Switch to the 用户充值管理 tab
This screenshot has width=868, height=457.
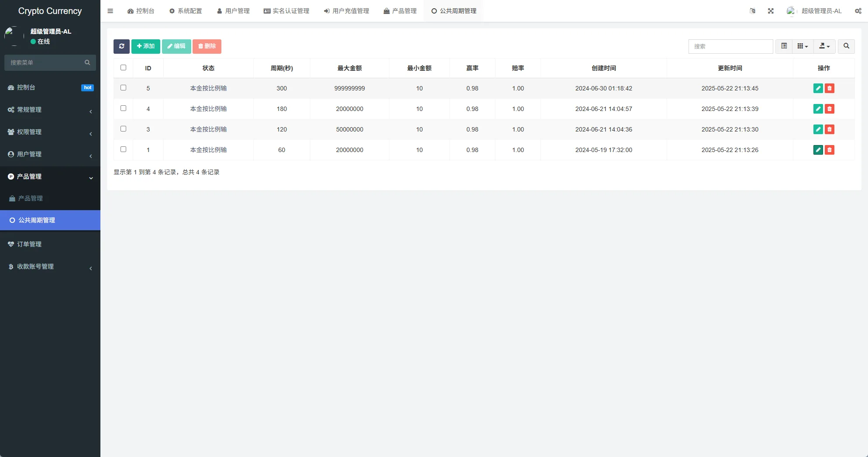click(x=346, y=11)
